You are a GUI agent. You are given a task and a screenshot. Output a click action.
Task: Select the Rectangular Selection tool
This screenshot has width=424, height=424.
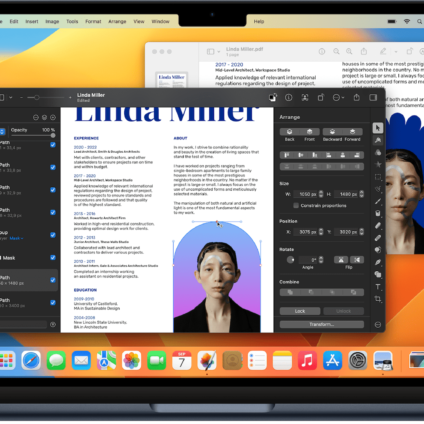pyautogui.click(x=378, y=177)
